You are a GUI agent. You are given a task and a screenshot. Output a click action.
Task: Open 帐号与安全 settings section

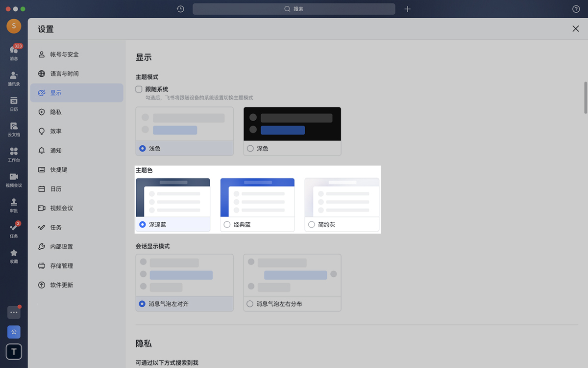pos(64,54)
